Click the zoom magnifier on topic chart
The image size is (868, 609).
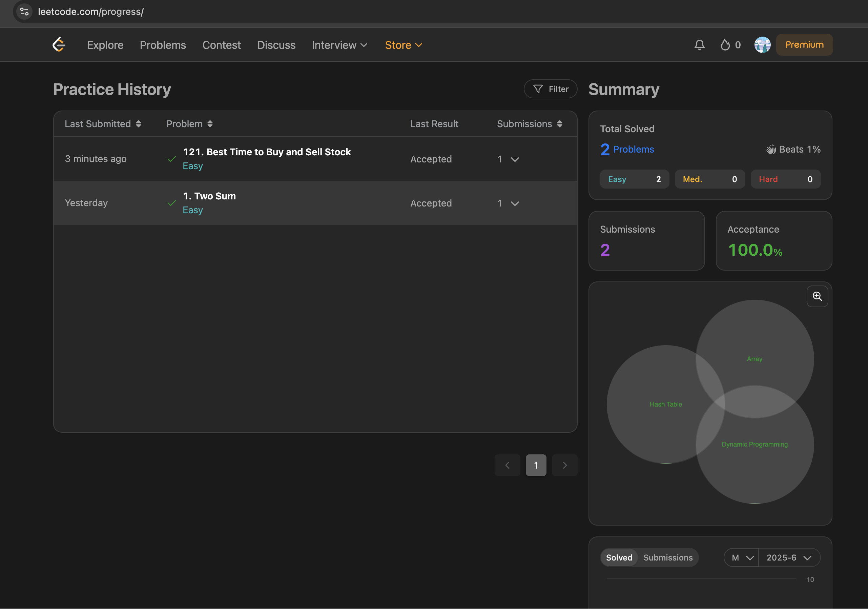(817, 296)
